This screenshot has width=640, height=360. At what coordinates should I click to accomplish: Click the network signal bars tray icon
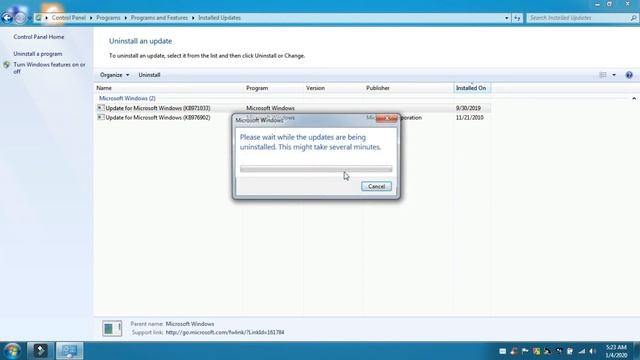582,351
